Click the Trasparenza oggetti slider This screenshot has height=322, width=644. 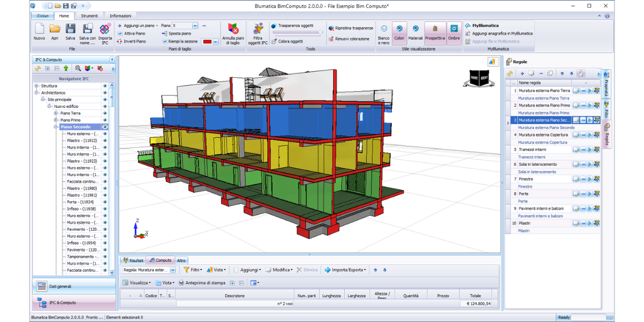click(x=298, y=33)
